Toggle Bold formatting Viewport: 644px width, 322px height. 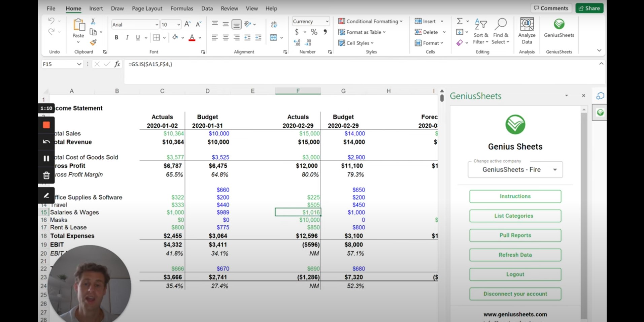(116, 37)
